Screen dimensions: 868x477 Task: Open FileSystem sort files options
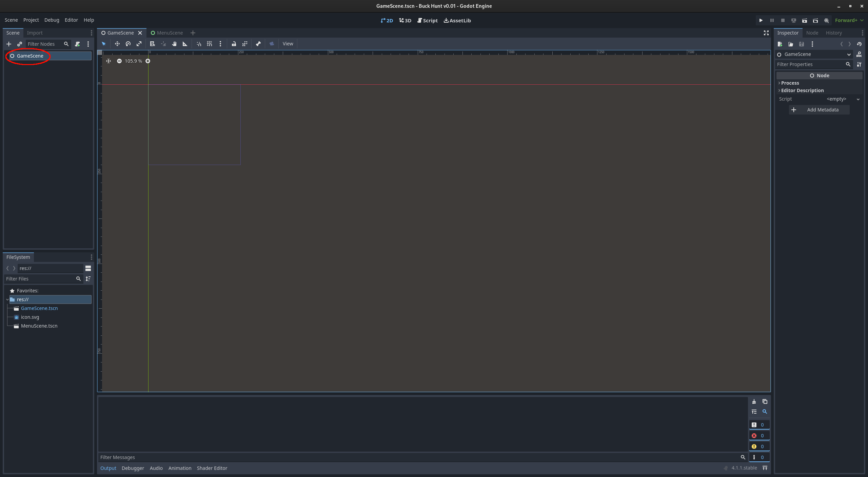tap(88, 279)
